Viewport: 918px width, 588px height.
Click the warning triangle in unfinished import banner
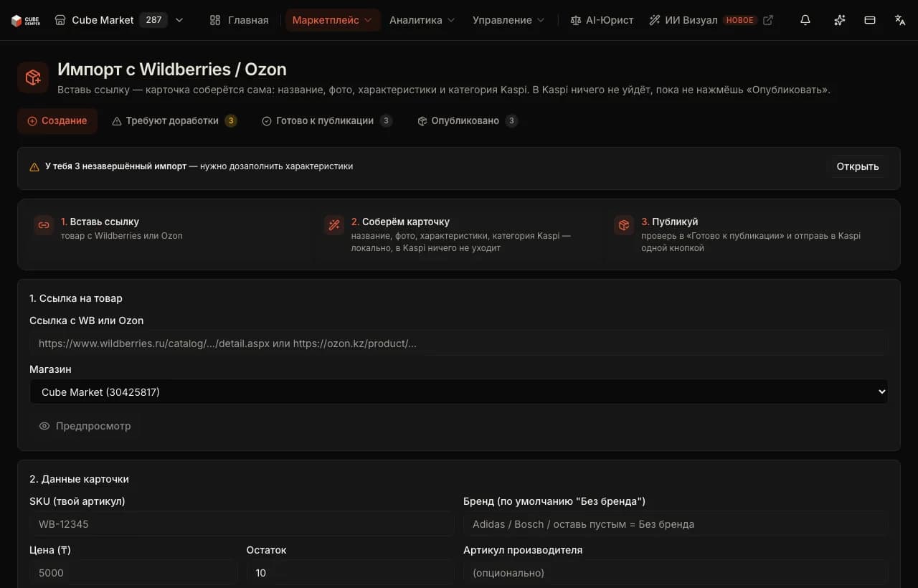click(34, 167)
